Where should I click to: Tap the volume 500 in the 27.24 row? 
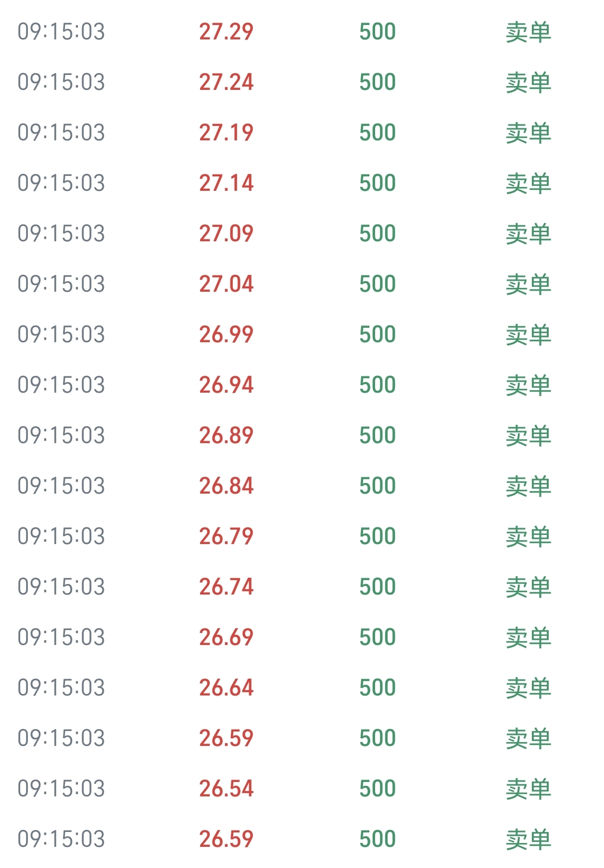coord(377,82)
